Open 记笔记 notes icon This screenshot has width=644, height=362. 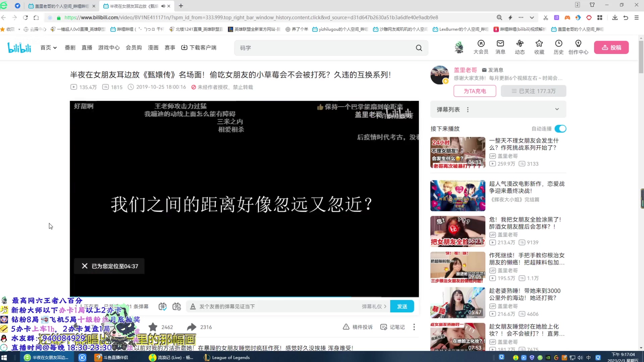[x=392, y=327]
